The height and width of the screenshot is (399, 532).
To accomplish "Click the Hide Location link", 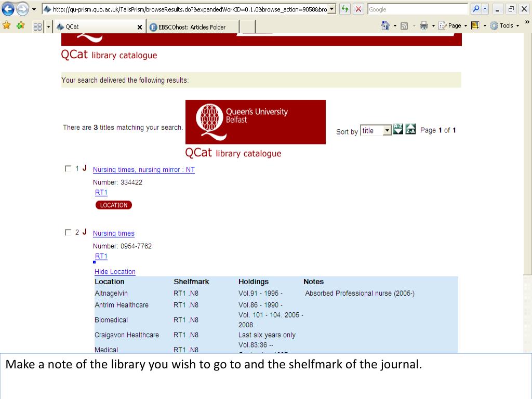I will point(115,272).
